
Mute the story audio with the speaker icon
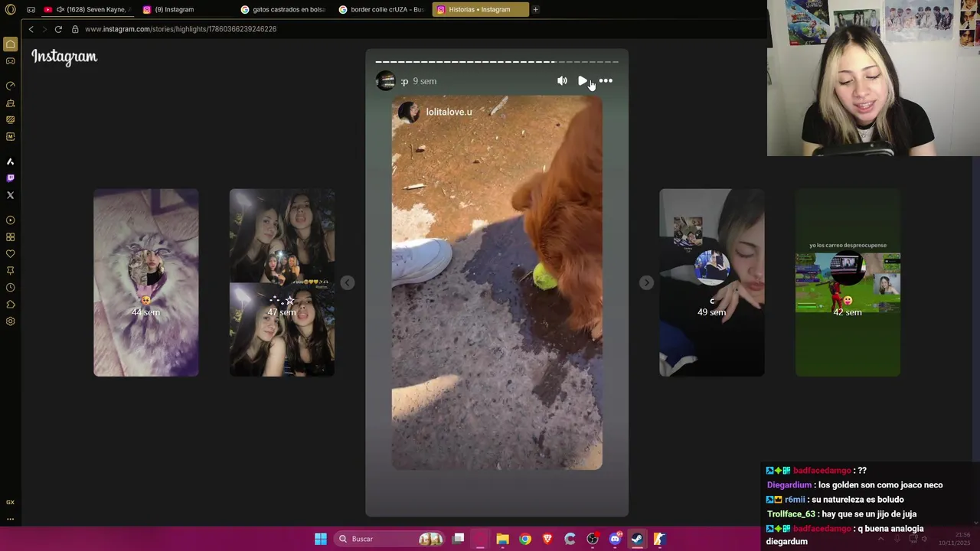pyautogui.click(x=562, y=81)
